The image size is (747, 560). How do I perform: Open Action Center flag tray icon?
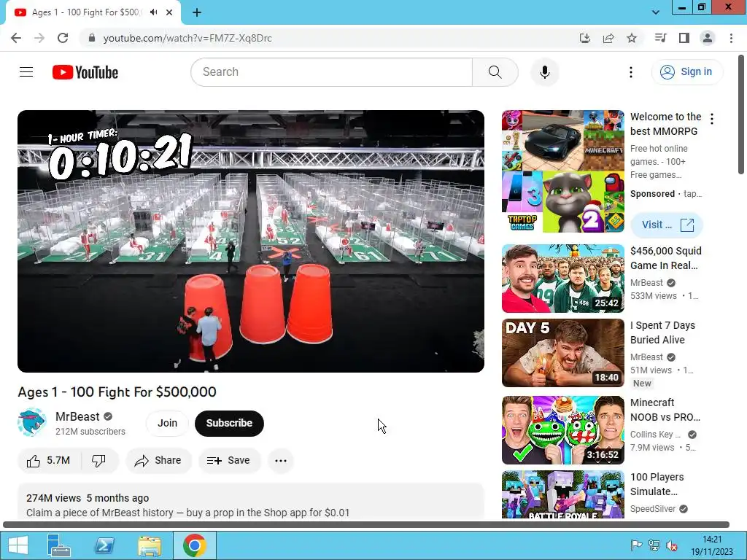[x=636, y=545]
